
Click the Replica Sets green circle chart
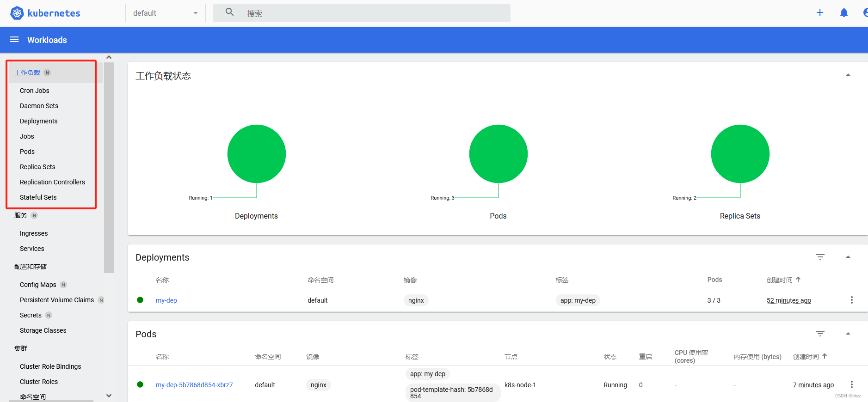coord(740,154)
